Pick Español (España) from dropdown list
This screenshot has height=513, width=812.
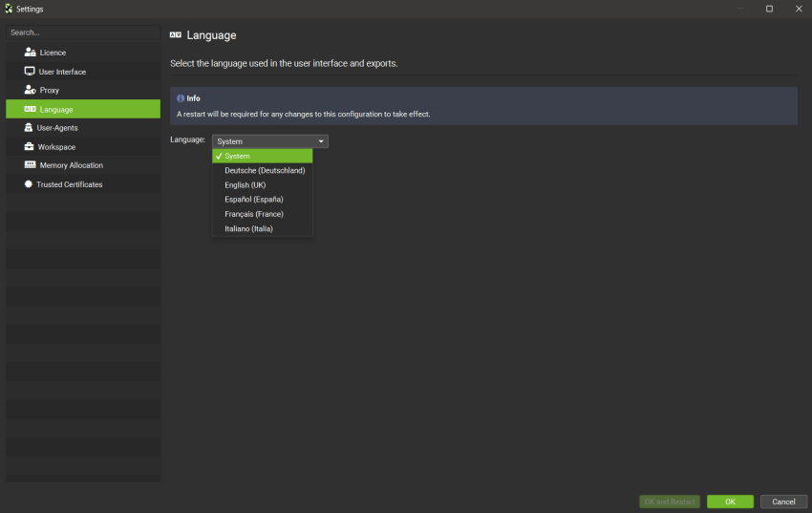click(x=254, y=200)
